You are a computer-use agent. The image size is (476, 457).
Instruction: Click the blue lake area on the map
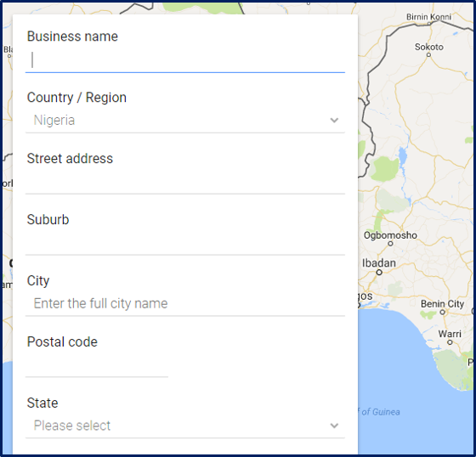point(403,156)
